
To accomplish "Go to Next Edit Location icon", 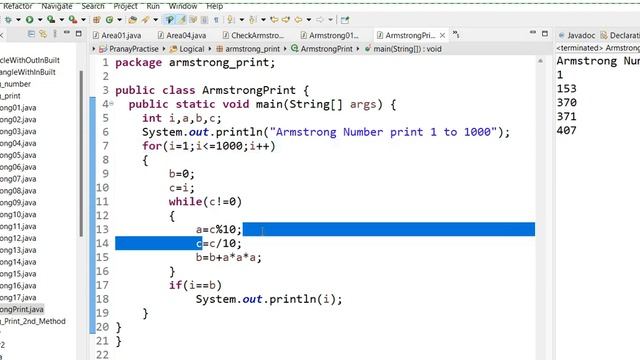I will [285, 20].
